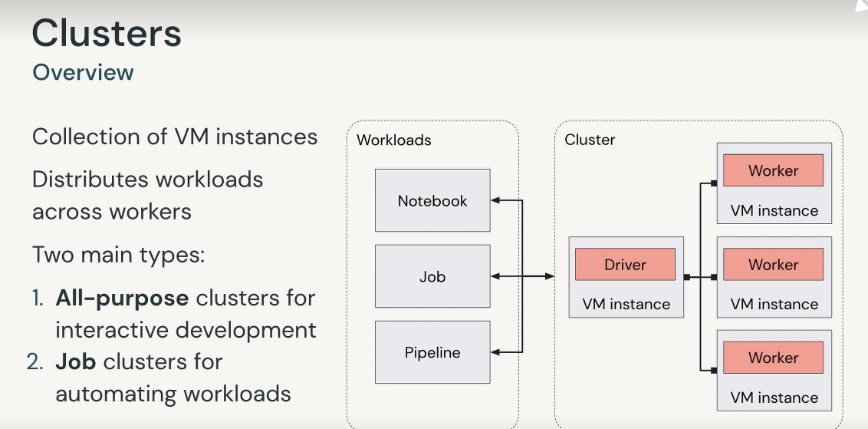This screenshot has width=868, height=429.
Task: Click the bottom Worker box
Action: click(x=773, y=358)
